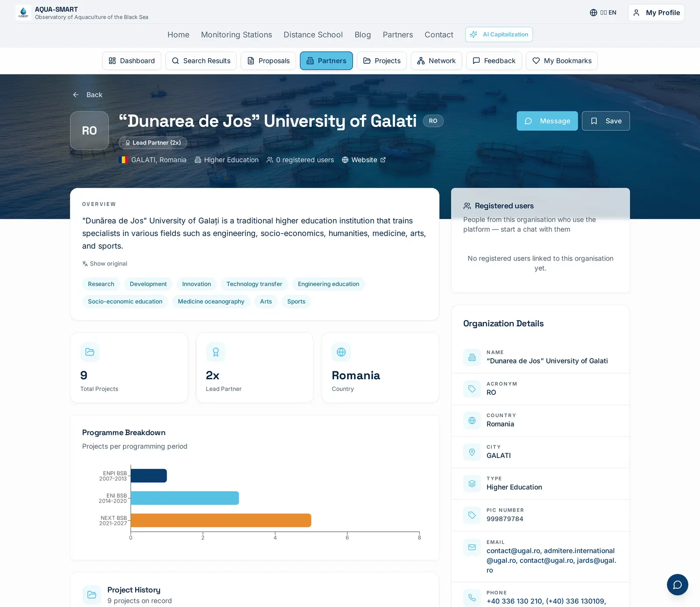
Task: Click the Lead Partner (2x) badge
Action: (x=153, y=143)
